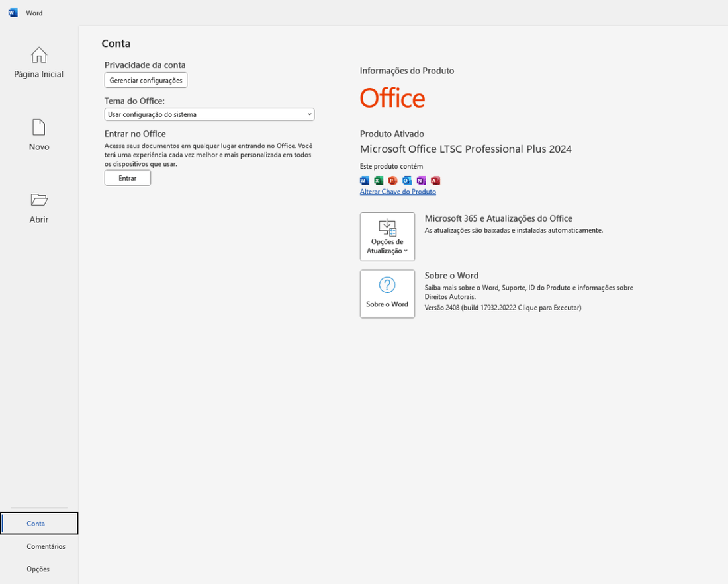This screenshot has width=728, height=584.
Task: Click the Excel product icon
Action: [379, 181]
